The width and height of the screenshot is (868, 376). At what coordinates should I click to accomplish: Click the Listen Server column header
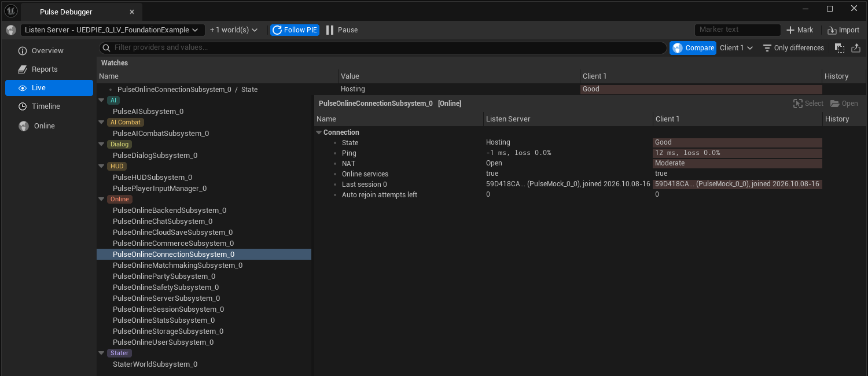[x=568, y=119]
